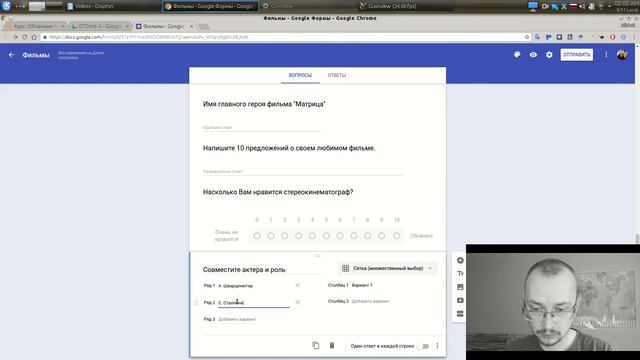640x360 pixels.
Task: Choose rating 8 on the linear scale
Action: click(368, 236)
